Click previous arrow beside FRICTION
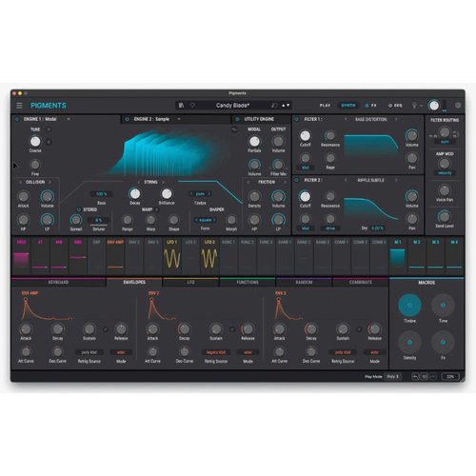The width and height of the screenshot is (476, 476). click(x=248, y=182)
